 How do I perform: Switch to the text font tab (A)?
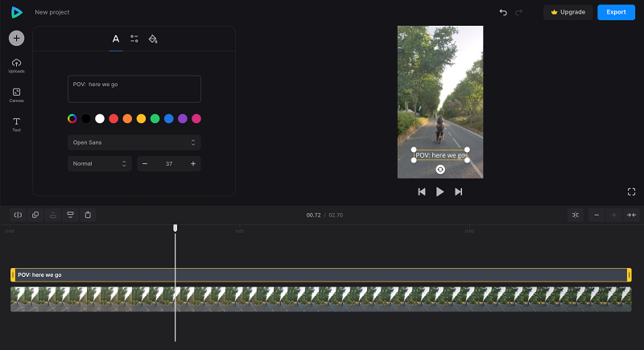tap(116, 39)
